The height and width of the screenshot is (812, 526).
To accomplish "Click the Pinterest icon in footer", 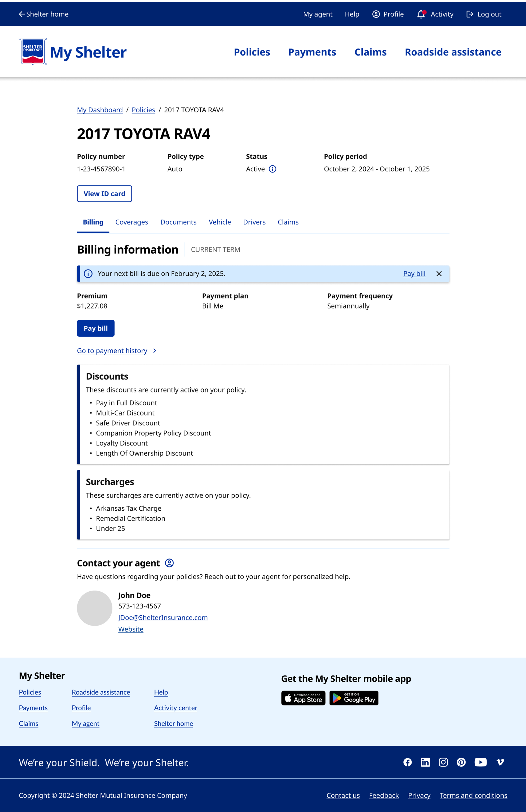I will (x=461, y=762).
